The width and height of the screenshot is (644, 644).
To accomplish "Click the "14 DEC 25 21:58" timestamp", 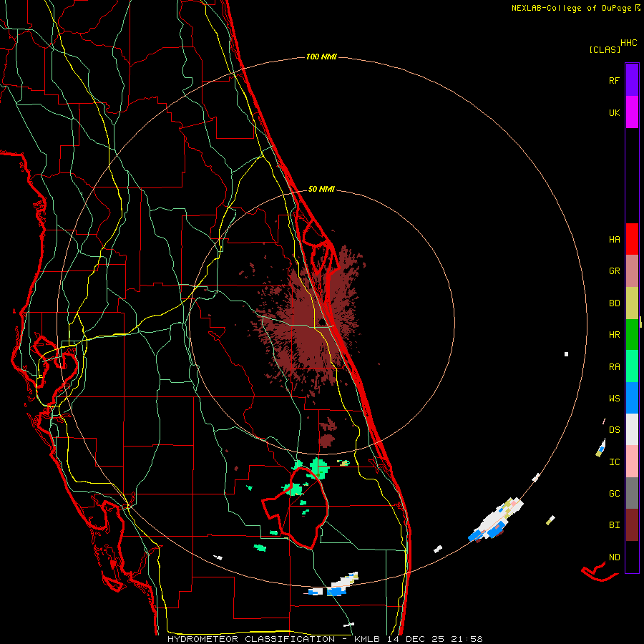I will [x=435, y=639].
